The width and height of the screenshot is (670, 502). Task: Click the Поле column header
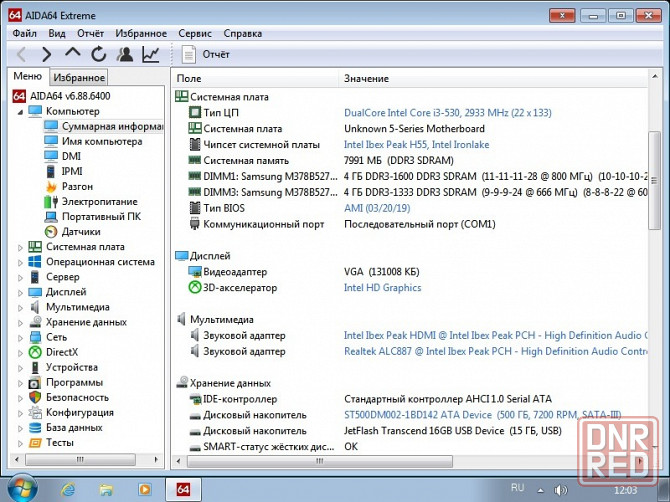pos(256,79)
